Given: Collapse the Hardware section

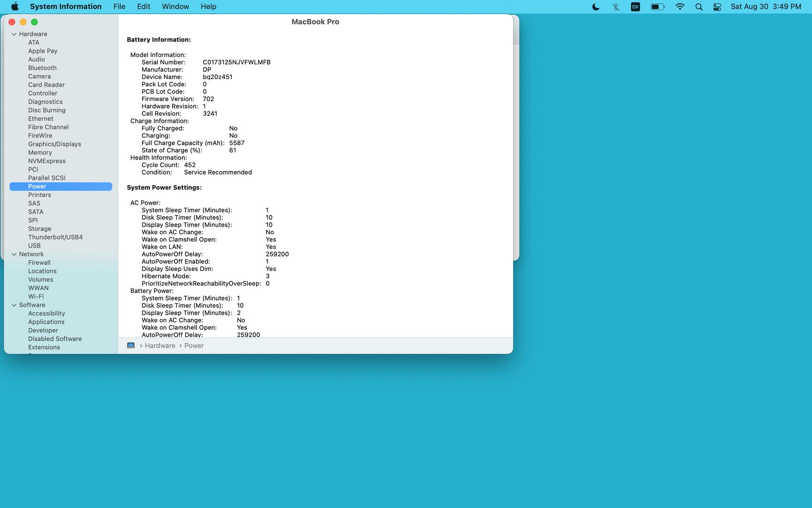Looking at the screenshot, I should pos(14,34).
